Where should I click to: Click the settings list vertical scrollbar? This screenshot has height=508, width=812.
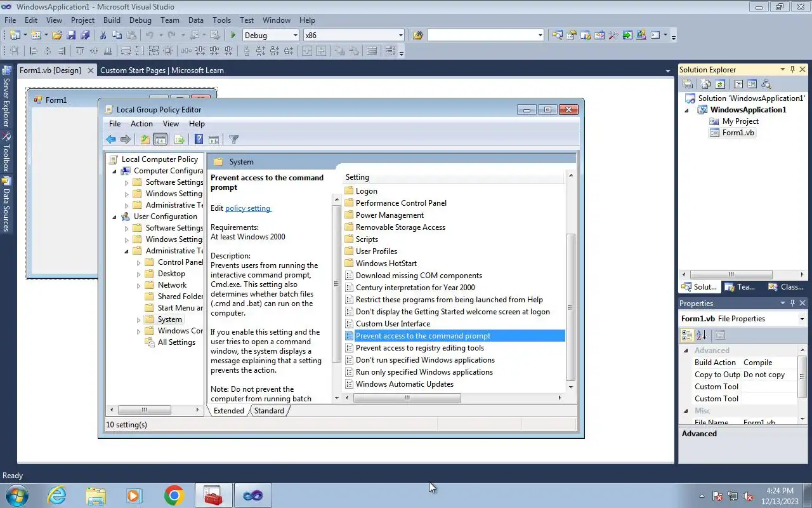click(570, 307)
